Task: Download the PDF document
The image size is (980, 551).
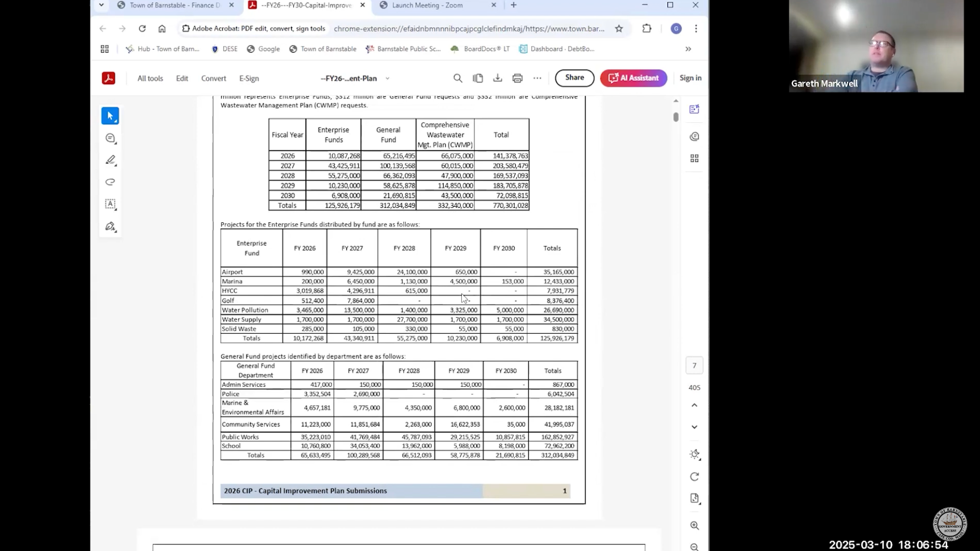Action: tap(497, 78)
